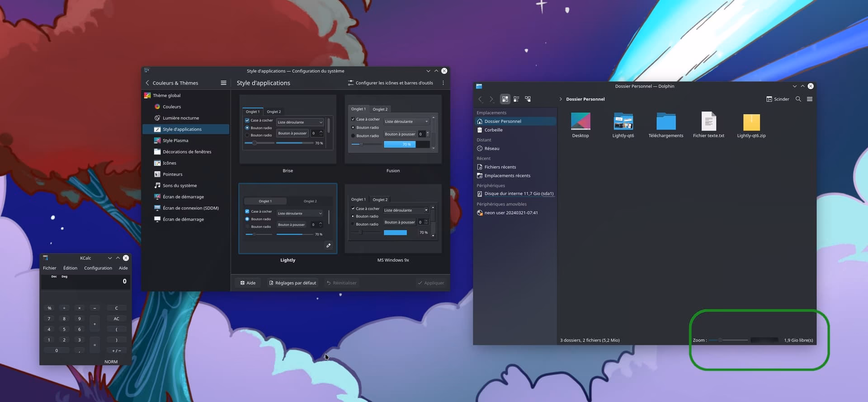Click Réglages par défaut button

292,283
